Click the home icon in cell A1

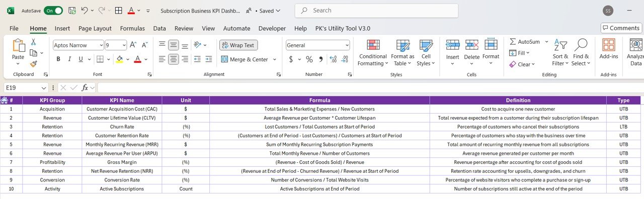click(x=5, y=100)
